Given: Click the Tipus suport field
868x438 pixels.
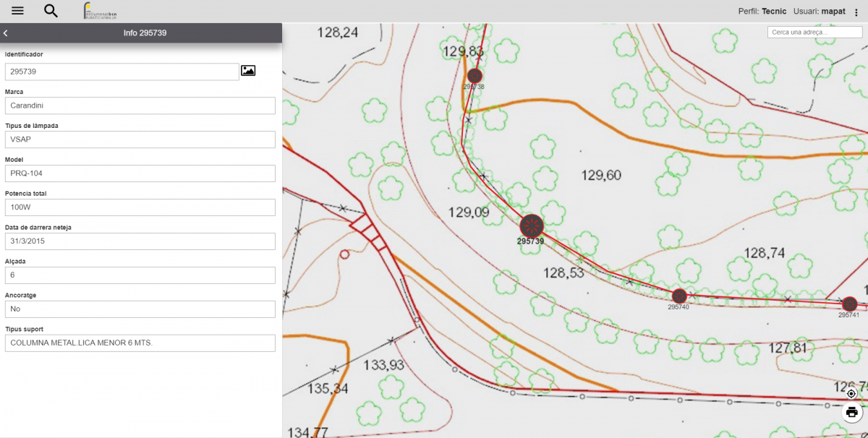Looking at the screenshot, I should pyautogui.click(x=140, y=343).
